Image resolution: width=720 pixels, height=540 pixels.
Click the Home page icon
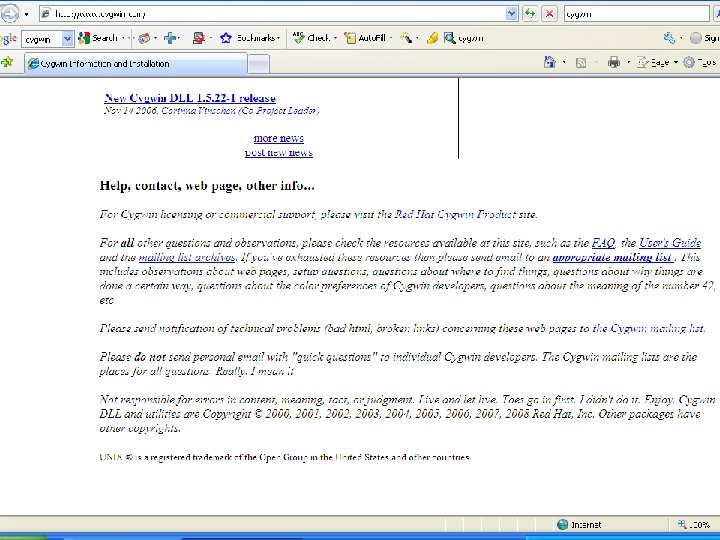tap(550, 62)
